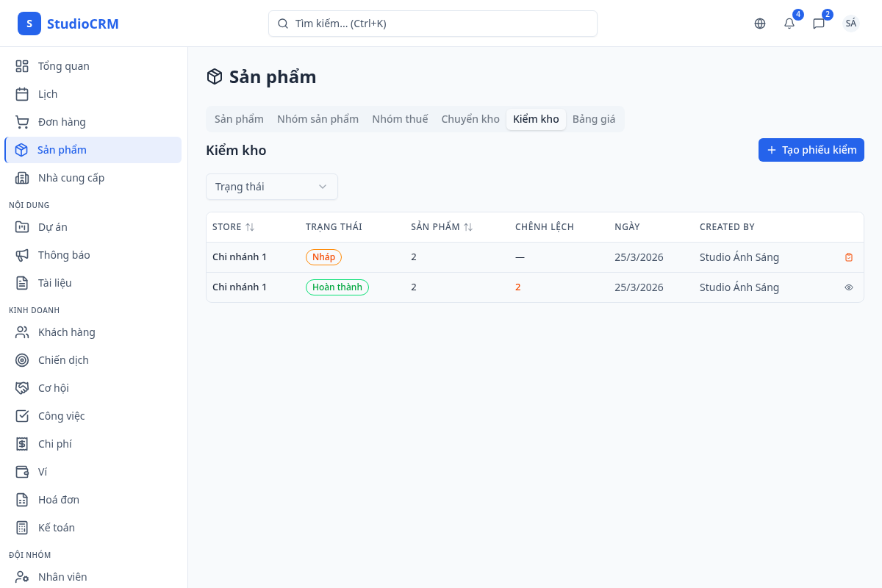Open the notifications bell
This screenshot has width=882, height=588.
(789, 24)
